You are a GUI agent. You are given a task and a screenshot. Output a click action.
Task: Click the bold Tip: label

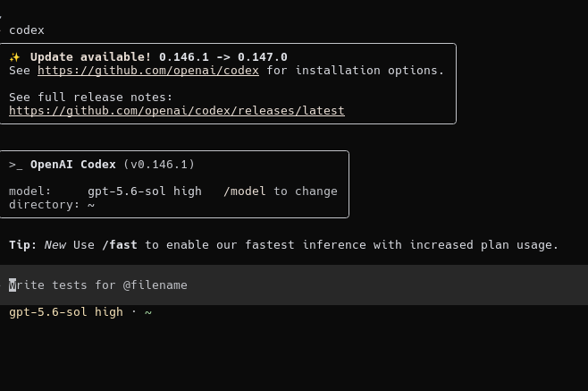pyautogui.click(x=23, y=245)
